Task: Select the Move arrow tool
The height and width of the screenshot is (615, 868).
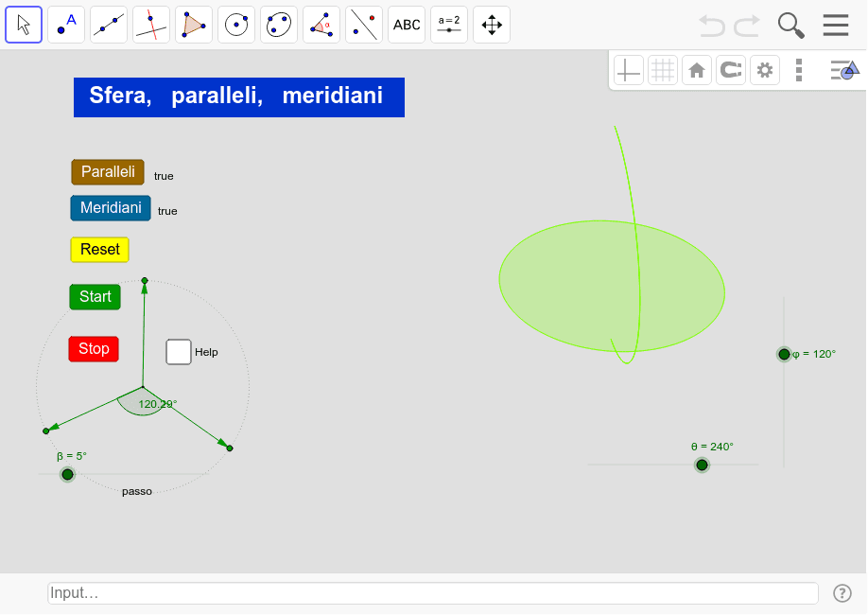Action: pyautogui.click(x=24, y=25)
